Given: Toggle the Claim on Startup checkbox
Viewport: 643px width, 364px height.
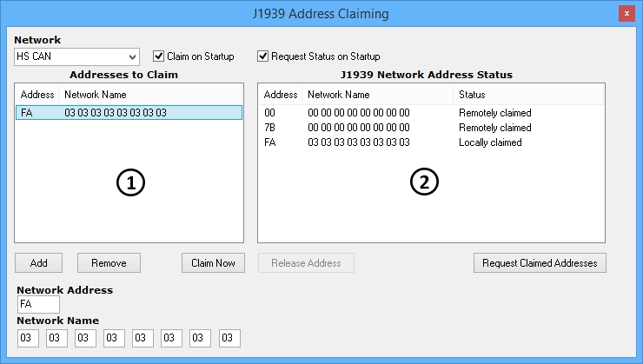Looking at the screenshot, I should click(x=159, y=56).
